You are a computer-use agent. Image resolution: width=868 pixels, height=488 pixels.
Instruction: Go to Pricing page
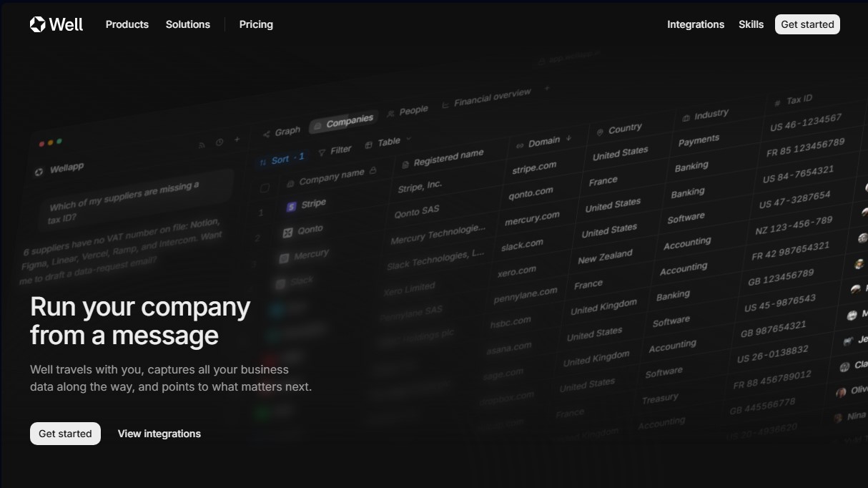(x=256, y=24)
